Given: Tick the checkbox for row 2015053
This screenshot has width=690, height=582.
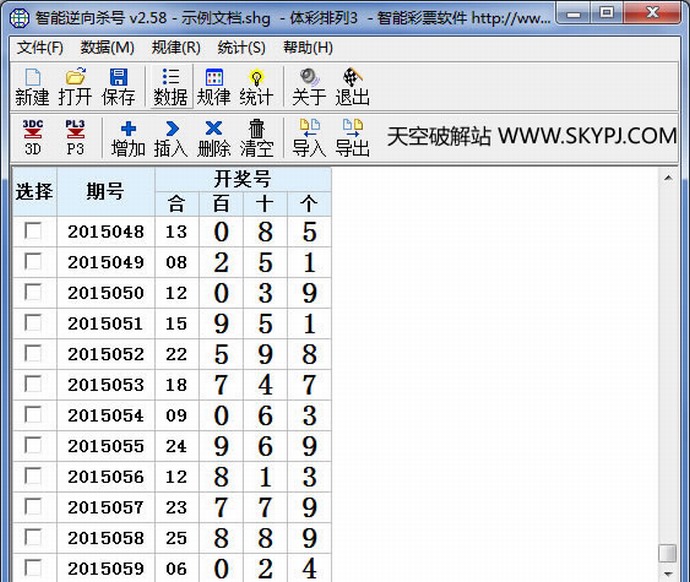Looking at the screenshot, I should point(34,384).
